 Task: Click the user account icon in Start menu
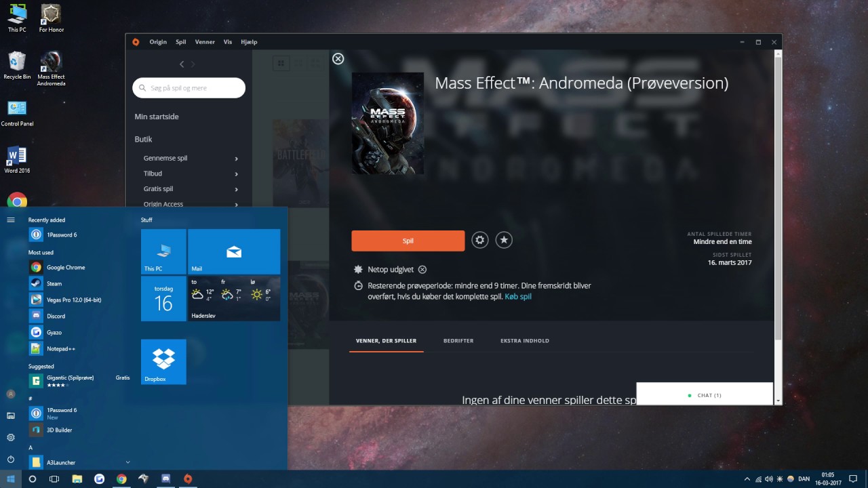[11, 394]
